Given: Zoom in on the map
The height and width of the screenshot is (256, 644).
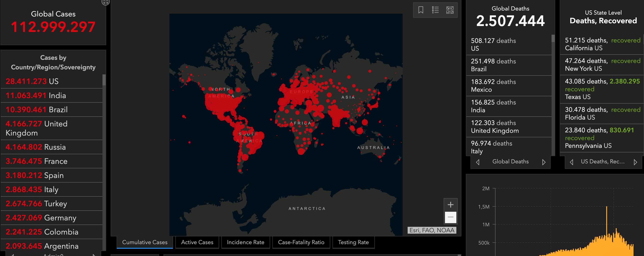Looking at the screenshot, I should tap(450, 205).
